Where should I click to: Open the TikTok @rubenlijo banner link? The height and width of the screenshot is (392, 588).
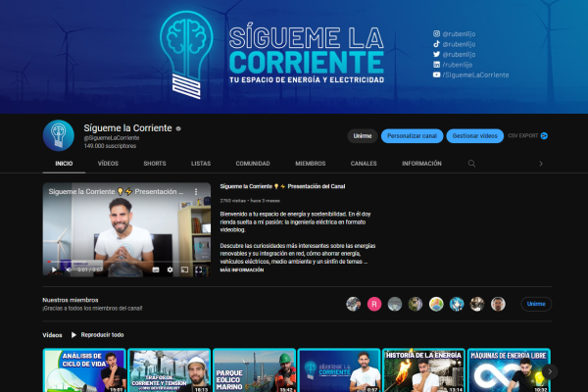(x=454, y=44)
